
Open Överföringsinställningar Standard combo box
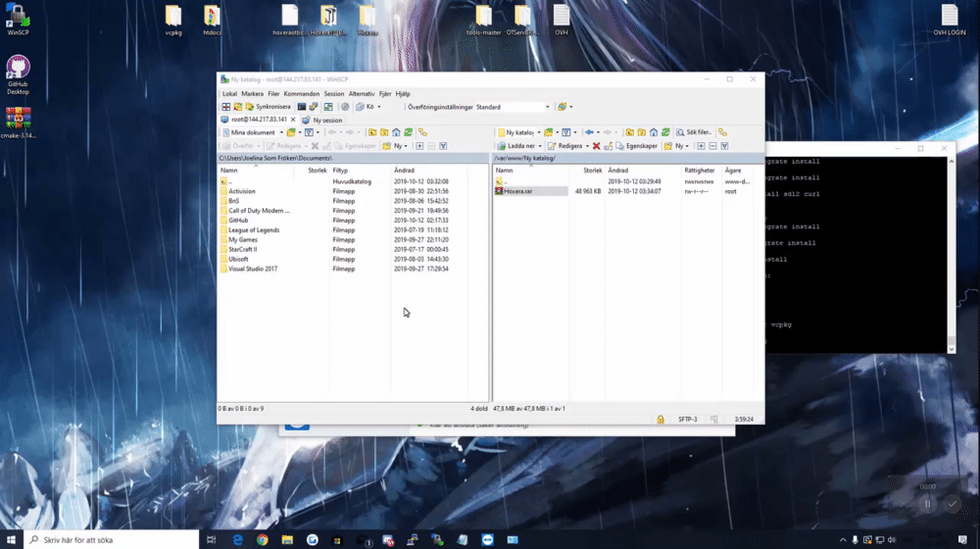[513, 107]
